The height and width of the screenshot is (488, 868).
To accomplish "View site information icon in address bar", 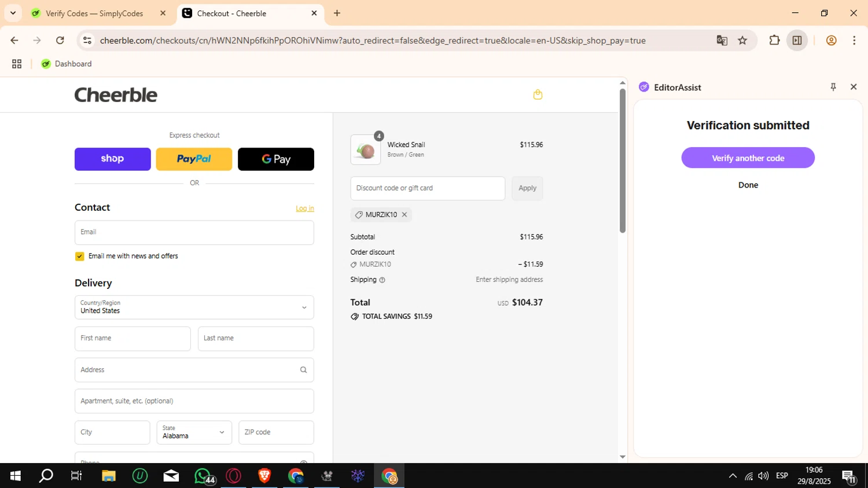I will tap(87, 41).
